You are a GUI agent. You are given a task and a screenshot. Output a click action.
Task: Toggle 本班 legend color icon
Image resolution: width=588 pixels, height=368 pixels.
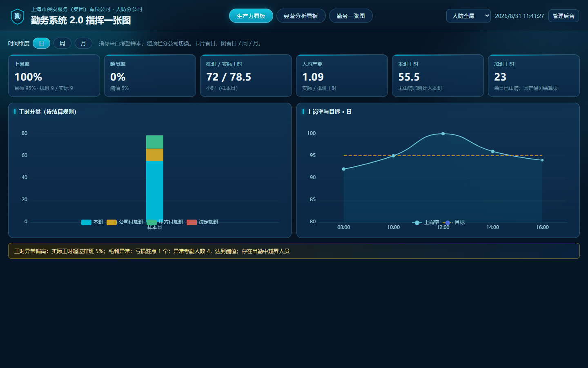click(x=86, y=222)
